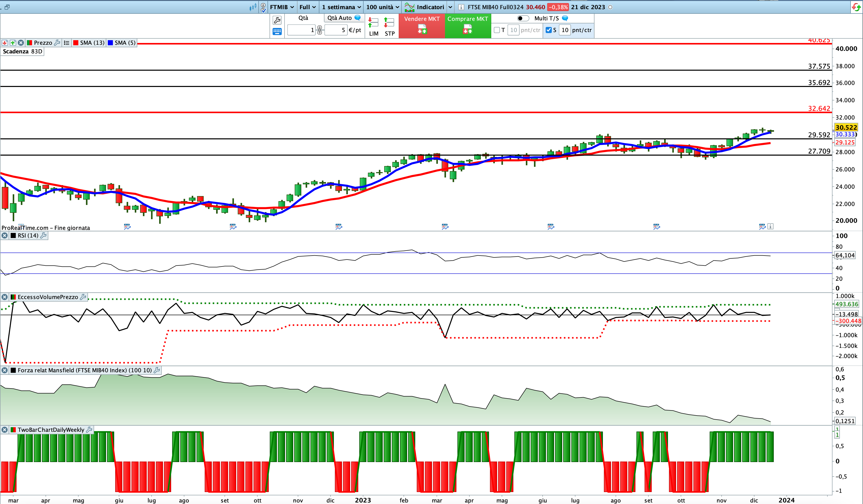Click the info icon beside FTSE MIB40

coord(461,7)
